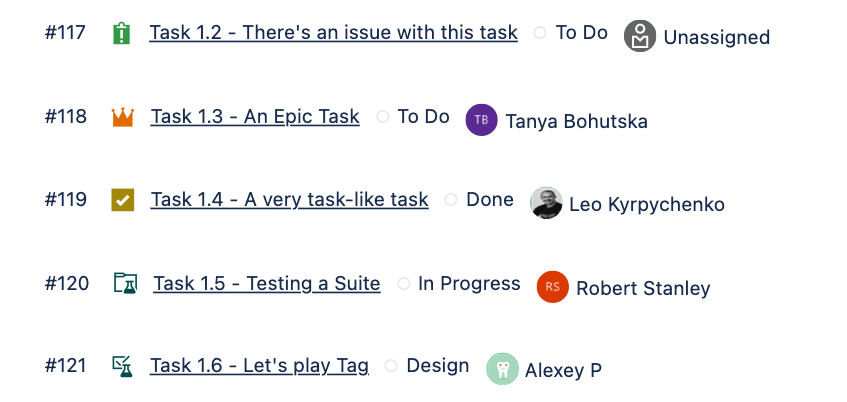Open Task 1.2 - There's an issue link
Image resolution: width=847 pixels, height=402 pixels.
pyautogui.click(x=333, y=33)
